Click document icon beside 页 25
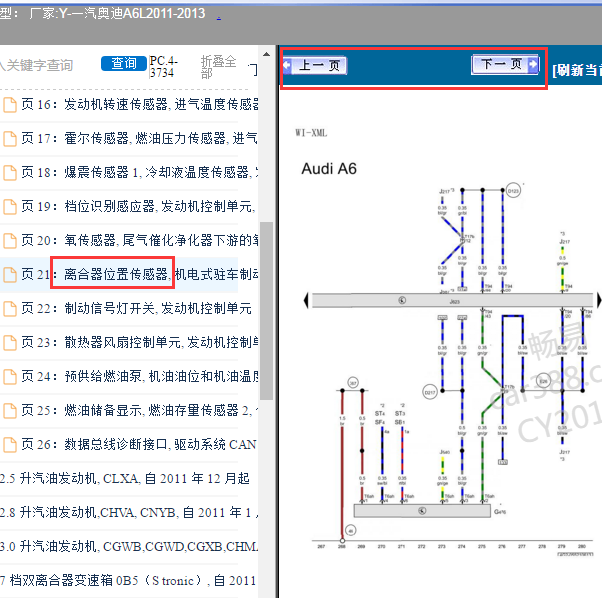This screenshot has height=598, width=602. pyautogui.click(x=10, y=411)
